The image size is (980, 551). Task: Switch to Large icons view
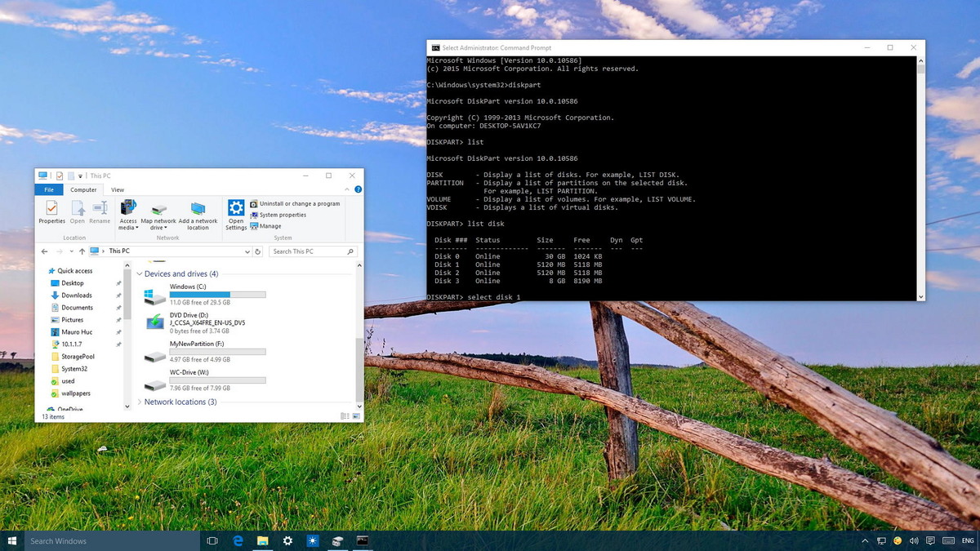tap(357, 416)
